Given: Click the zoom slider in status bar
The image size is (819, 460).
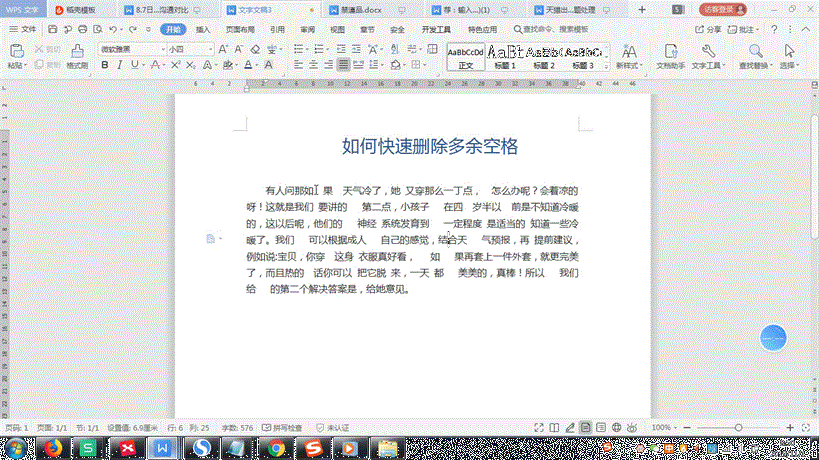Looking at the screenshot, I should (x=737, y=427).
